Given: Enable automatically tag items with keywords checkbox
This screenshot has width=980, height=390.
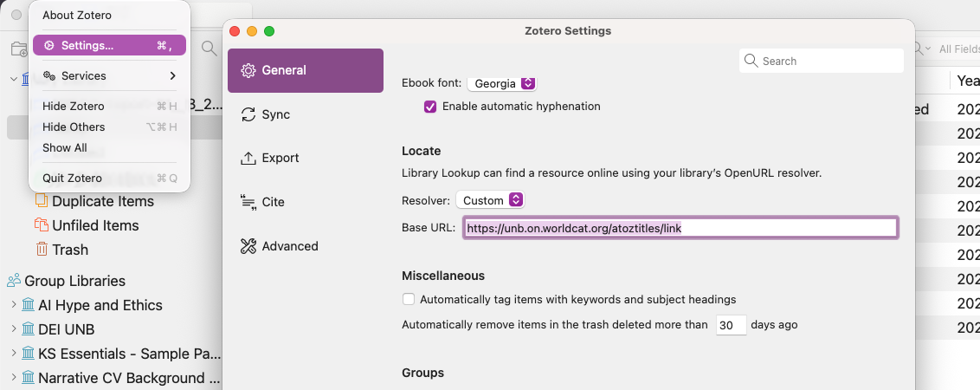Looking at the screenshot, I should pos(408,299).
